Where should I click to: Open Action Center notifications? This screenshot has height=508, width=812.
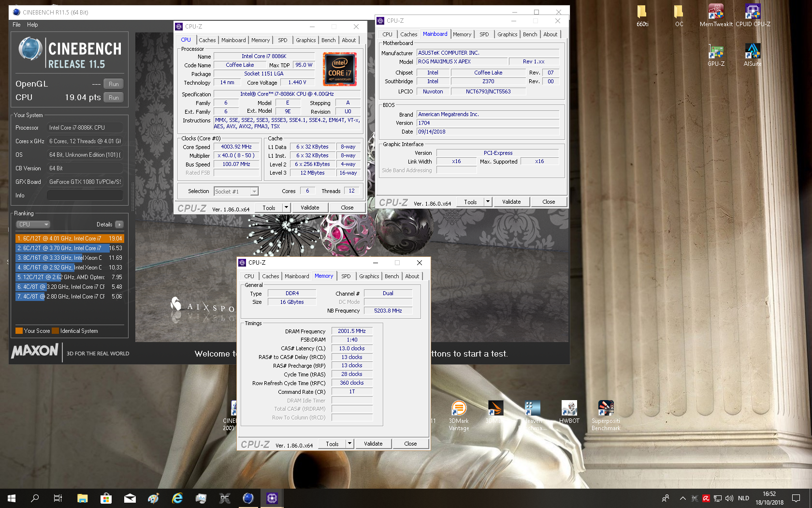point(796,498)
